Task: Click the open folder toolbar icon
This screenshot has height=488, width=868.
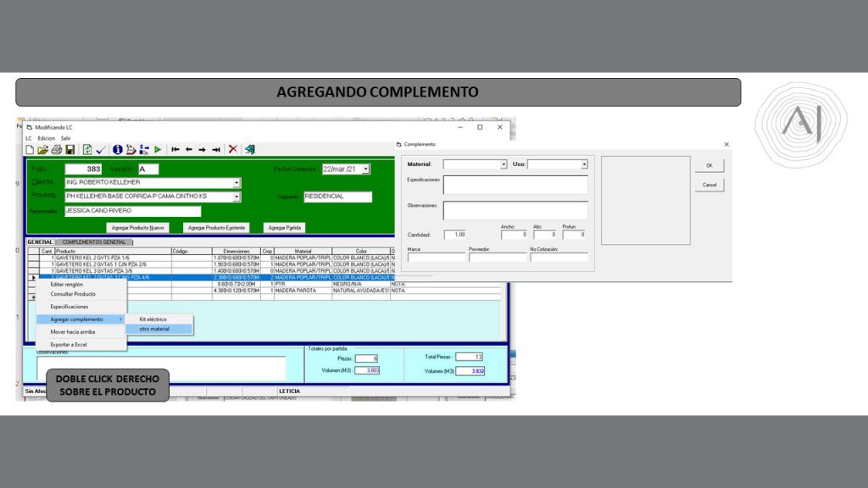Action: 43,149
